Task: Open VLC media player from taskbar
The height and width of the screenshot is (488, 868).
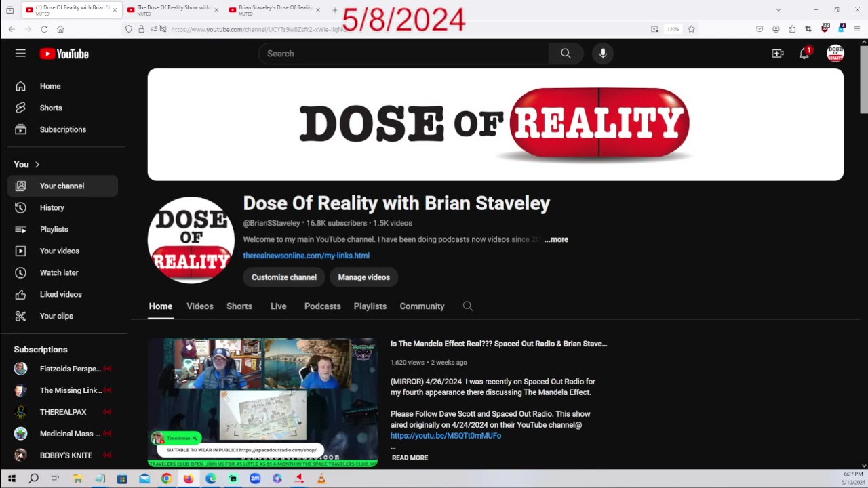Action: (x=321, y=479)
